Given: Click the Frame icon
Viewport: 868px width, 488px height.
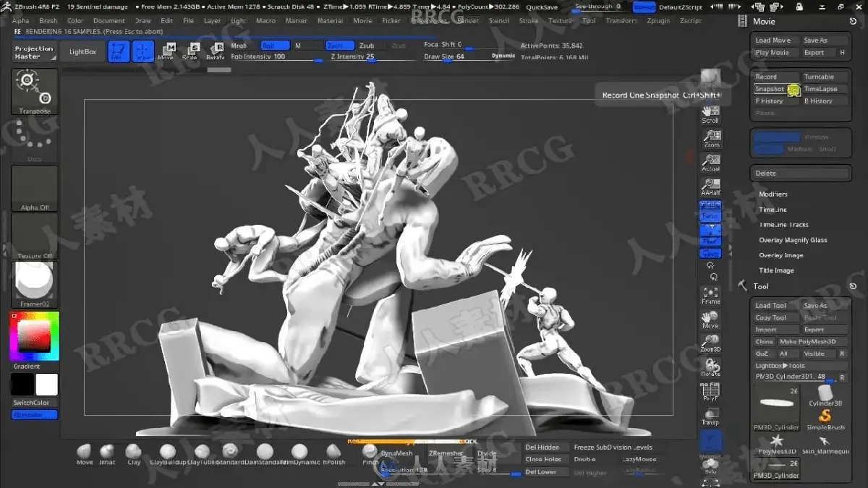Looking at the screenshot, I should point(710,294).
